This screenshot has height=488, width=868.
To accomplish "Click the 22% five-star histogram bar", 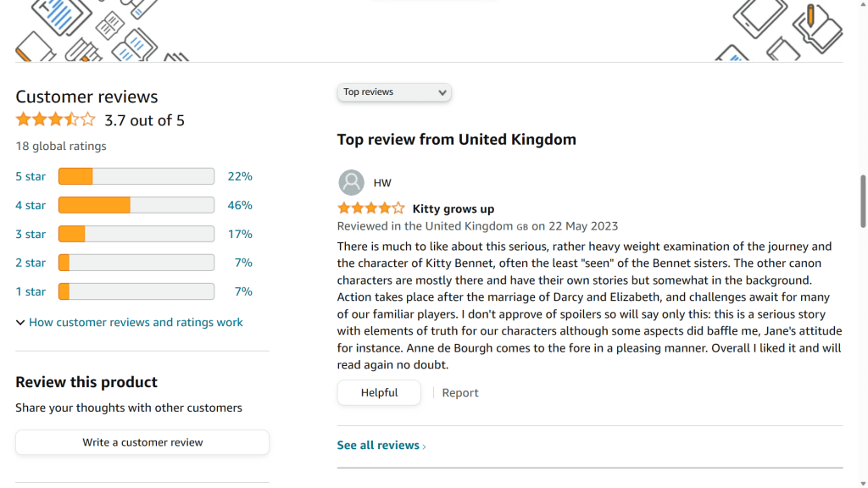I will (x=136, y=176).
